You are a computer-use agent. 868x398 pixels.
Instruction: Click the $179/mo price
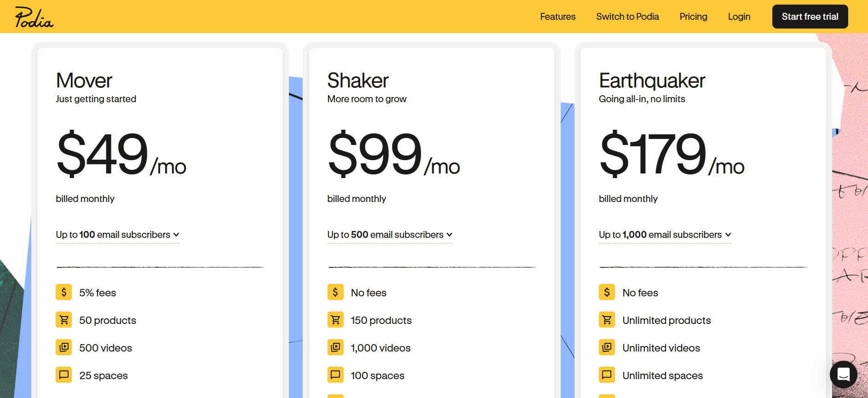[x=672, y=153]
